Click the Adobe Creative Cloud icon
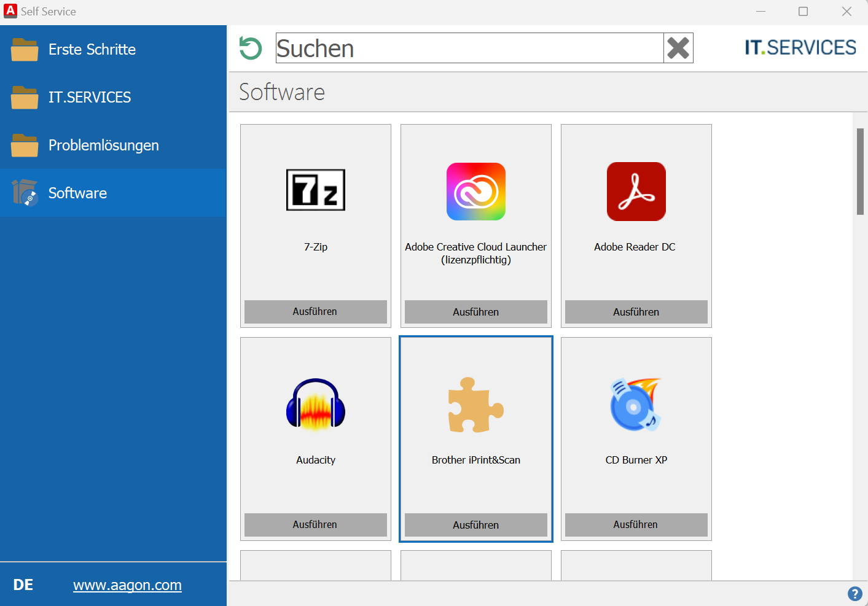Image resolution: width=868 pixels, height=606 pixels. (475, 192)
